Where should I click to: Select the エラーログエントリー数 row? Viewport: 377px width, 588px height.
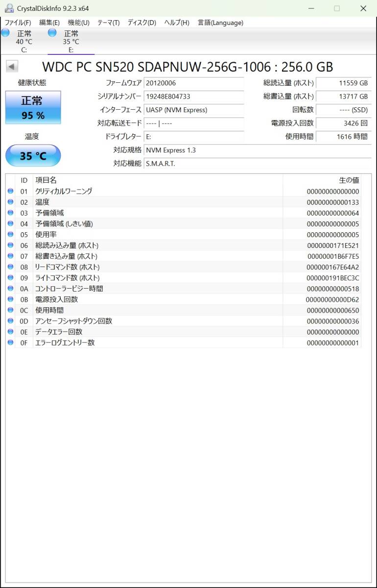tap(184, 342)
